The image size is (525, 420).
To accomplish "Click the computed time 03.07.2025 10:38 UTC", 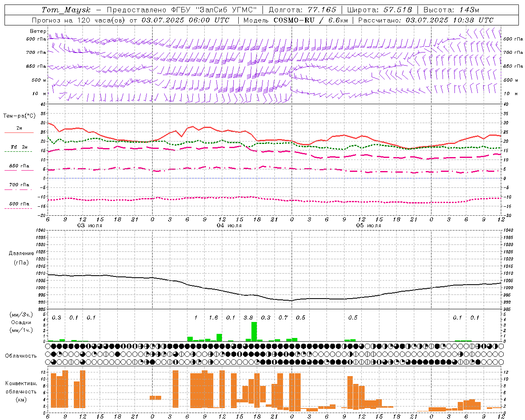I will (450, 20).
